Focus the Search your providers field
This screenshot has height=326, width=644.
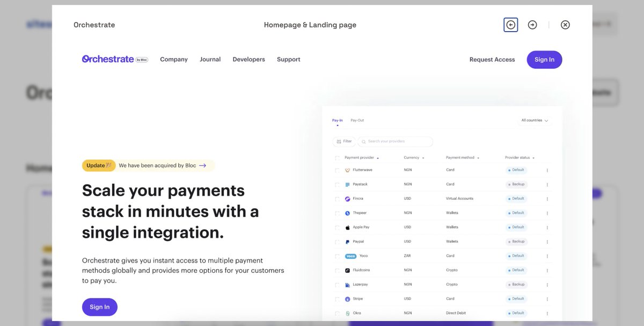click(x=396, y=141)
